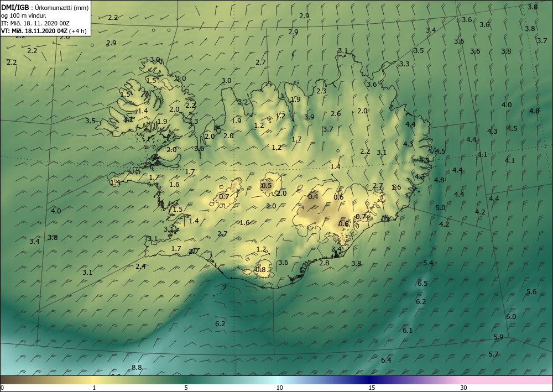This screenshot has width=553, height=392.
Task: Click the 6.4 value on the map
Action: click(x=386, y=360)
